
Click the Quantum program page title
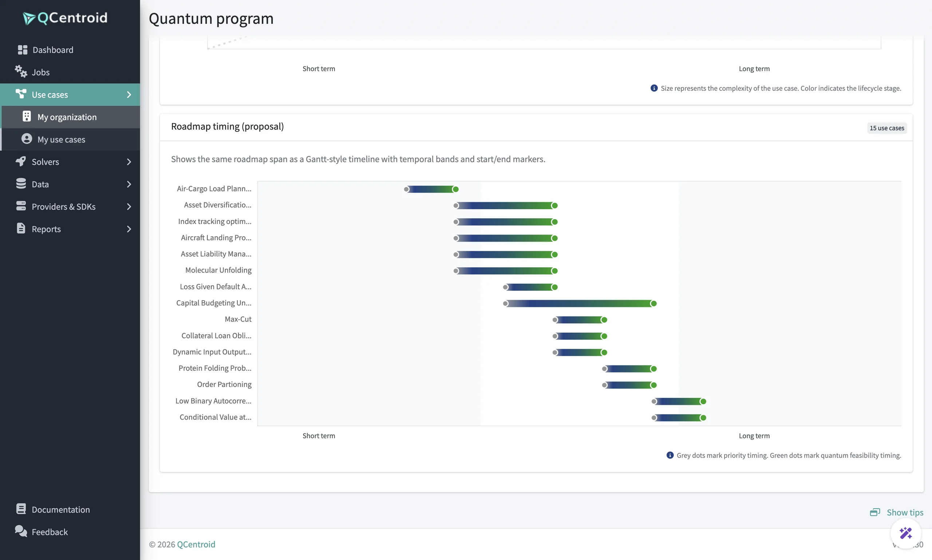[211, 19]
